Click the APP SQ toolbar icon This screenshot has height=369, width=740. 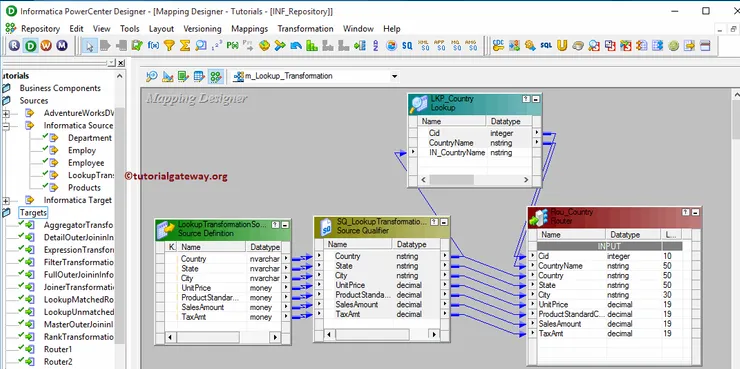[x=440, y=45]
